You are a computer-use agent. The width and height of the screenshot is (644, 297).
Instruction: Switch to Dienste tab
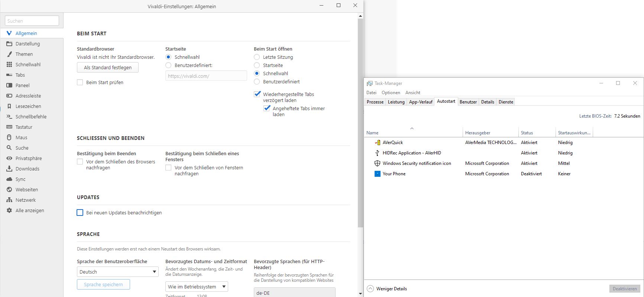pos(506,102)
